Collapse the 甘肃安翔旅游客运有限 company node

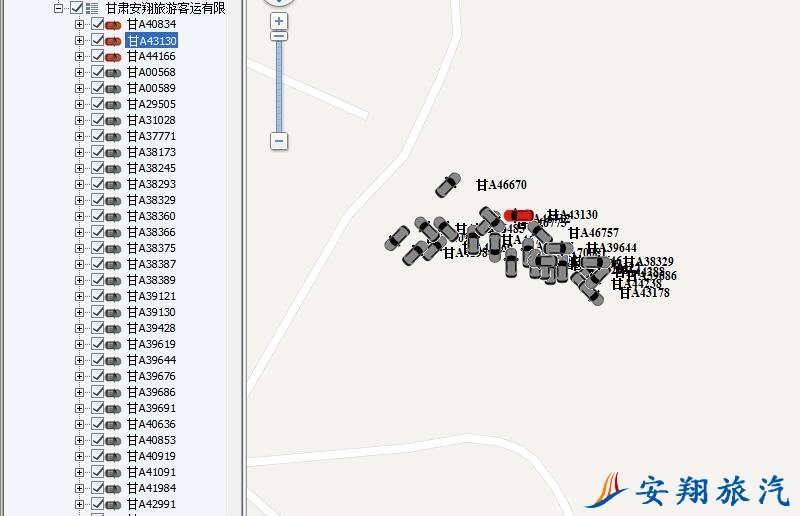coord(59,8)
